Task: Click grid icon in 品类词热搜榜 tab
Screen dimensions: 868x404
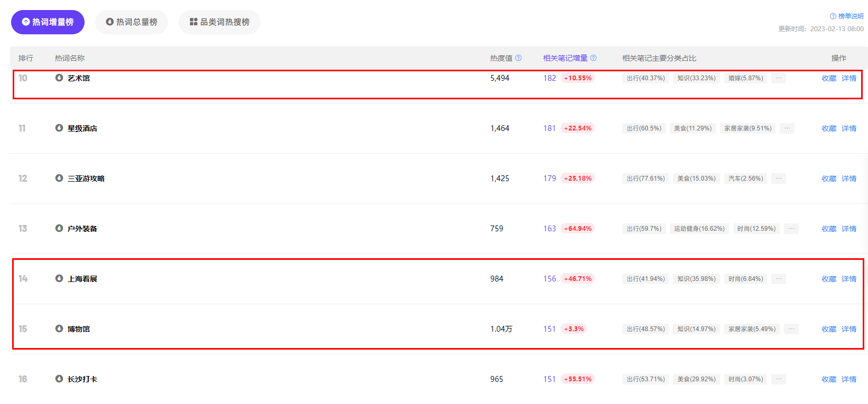Action: [x=193, y=22]
